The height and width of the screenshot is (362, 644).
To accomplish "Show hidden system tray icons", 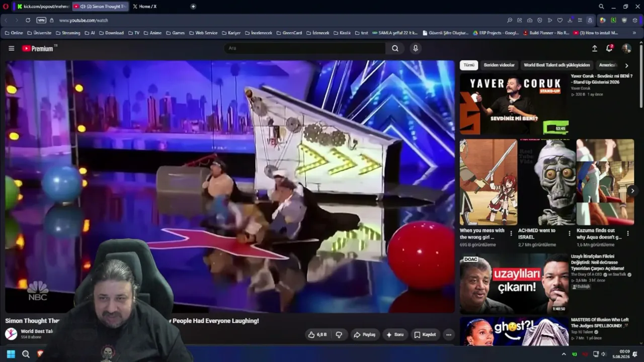I will tap(563, 354).
